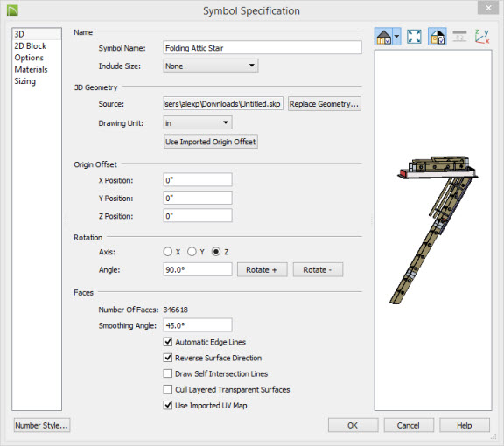This screenshot has width=504, height=446.
Task: Click the XYZ axes icon
Action: point(482,37)
